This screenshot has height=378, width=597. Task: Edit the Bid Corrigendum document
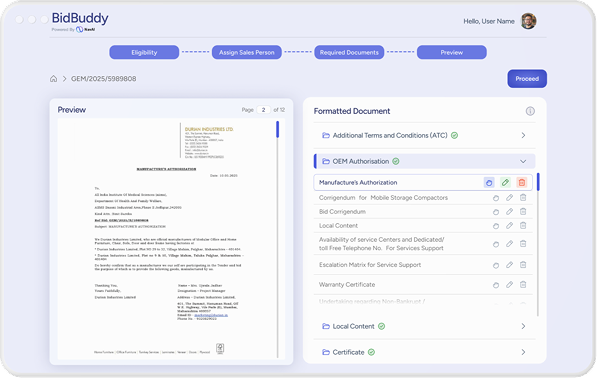509,212
